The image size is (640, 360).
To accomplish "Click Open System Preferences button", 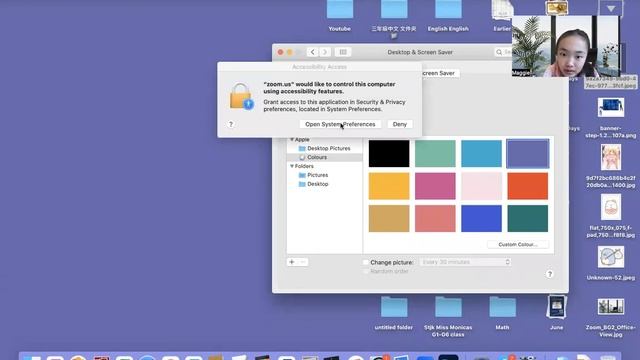I will tap(340, 124).
